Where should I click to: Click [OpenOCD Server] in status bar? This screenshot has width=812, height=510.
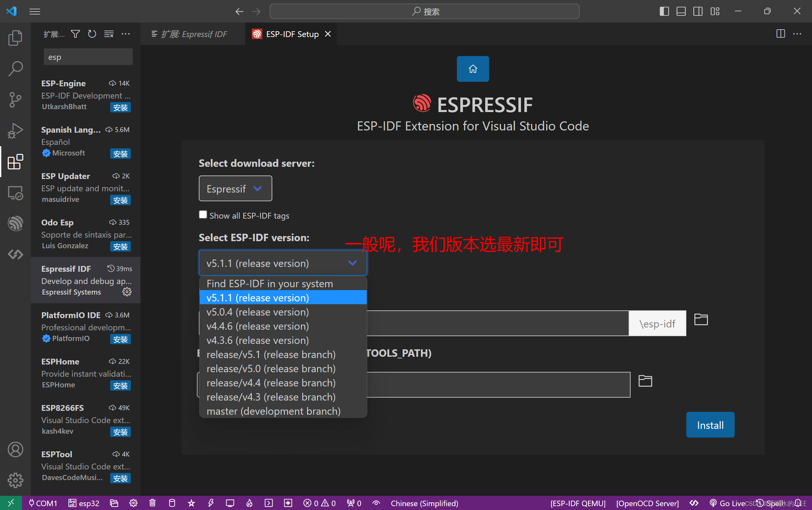click(x=647, y=503)
